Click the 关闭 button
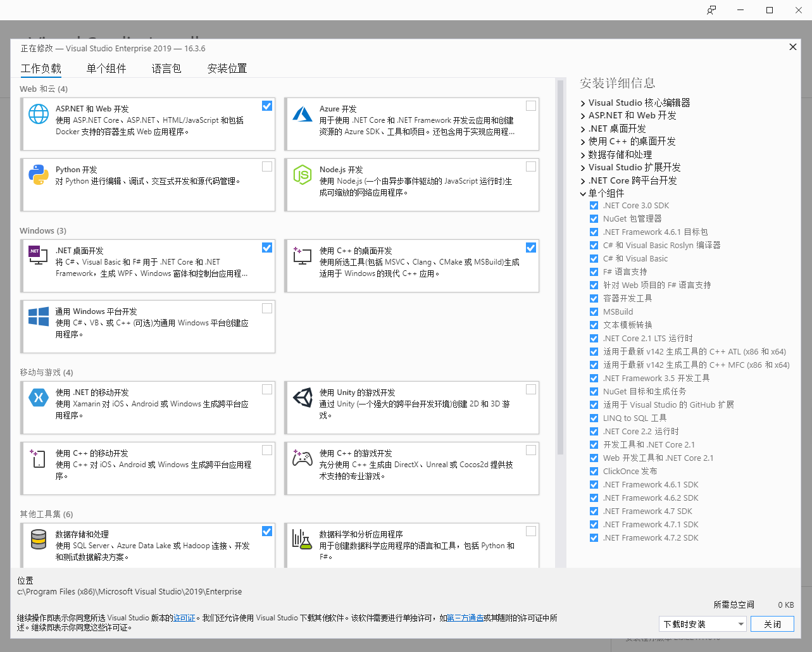 click(x=772, y=624)
